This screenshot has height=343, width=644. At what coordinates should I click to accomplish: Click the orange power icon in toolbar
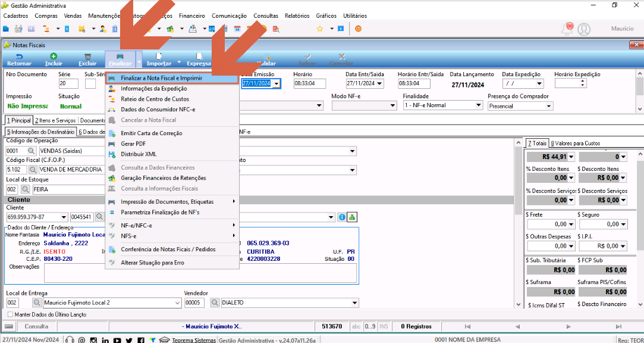click(x=358, y=29)
